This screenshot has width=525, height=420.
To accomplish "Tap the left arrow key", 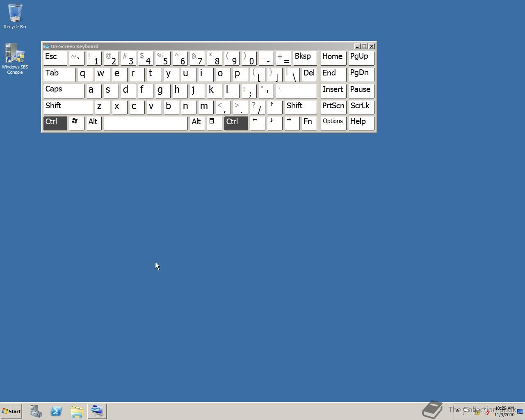I will click(x=257, y=123).
